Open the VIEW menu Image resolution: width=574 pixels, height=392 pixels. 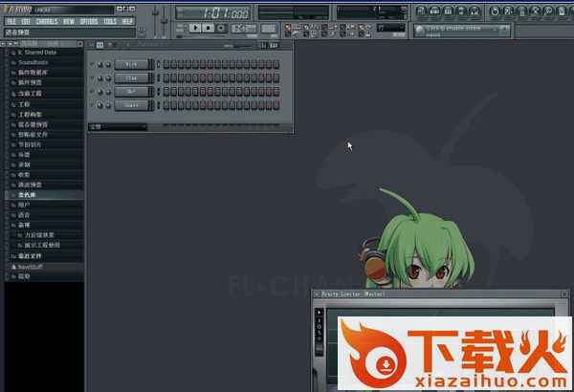(x=69, y=22)
